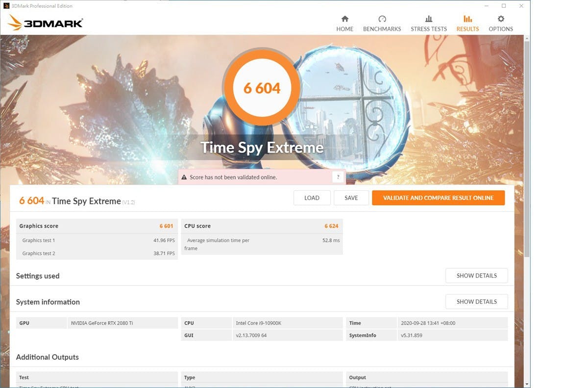Click the (V1.2) version label
The width and height of the screenshot is (588, 388).
tap(128, 202)
